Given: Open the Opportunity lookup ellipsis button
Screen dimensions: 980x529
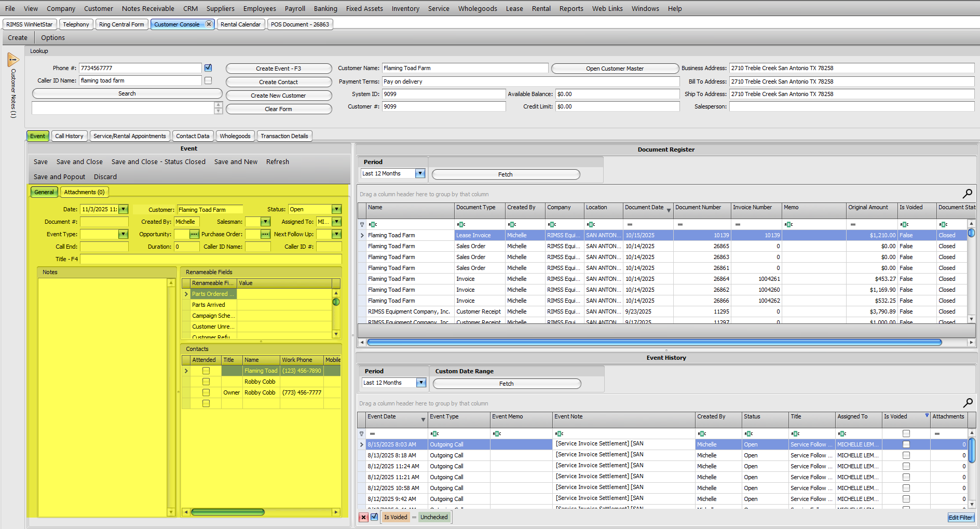Looking at the screenshot, I should [x=194, y=234].
